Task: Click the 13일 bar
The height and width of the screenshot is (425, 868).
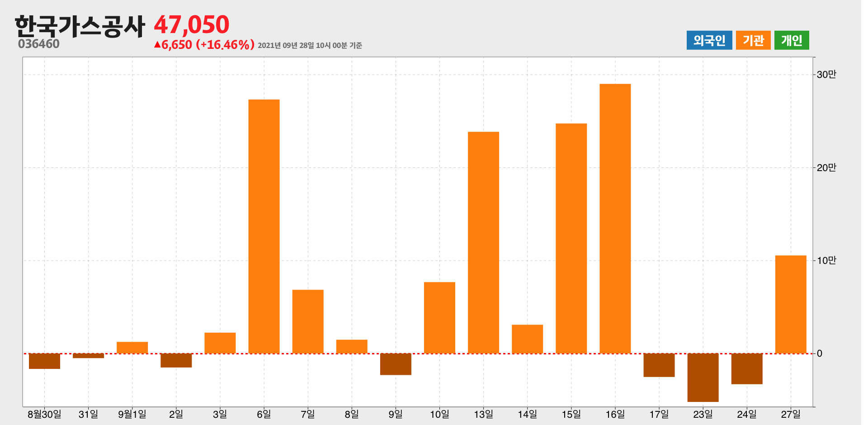Action: tap(483, 243)
